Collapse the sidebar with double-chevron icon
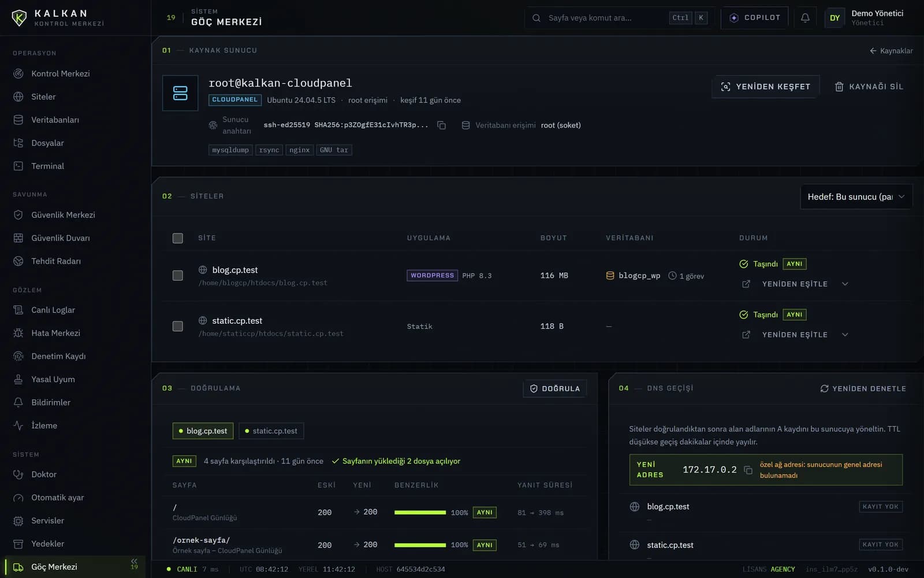Screen dimensions: 924x578 134,561
